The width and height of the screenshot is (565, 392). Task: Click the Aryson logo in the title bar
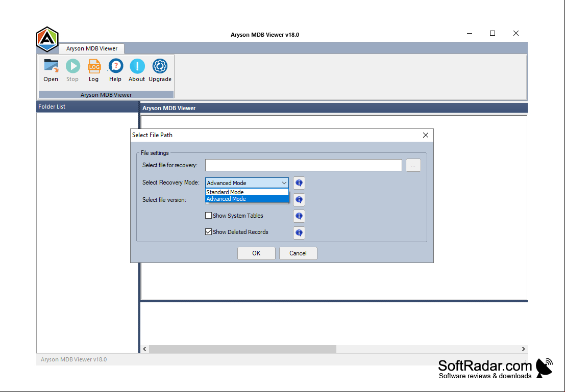(47, 39)
